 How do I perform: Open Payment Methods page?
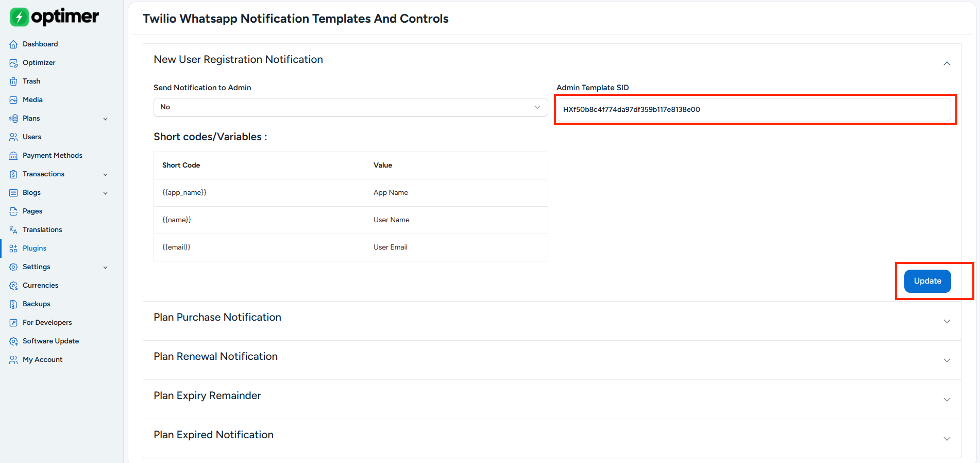click(53, 155)
